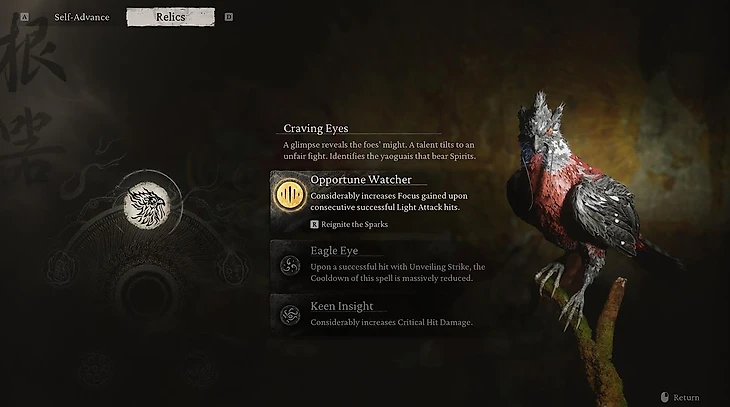Select the faded lower-left relic slot
Screen dimensions: 730x407
point(95,370)
